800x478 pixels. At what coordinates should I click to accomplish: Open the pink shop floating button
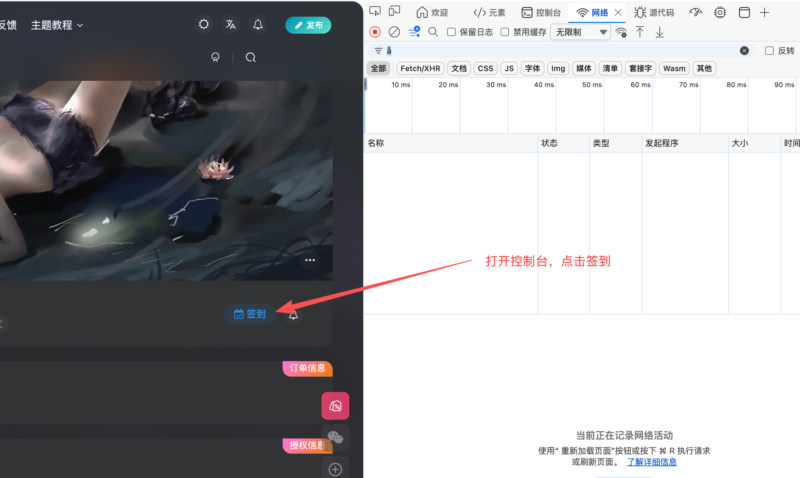[335, 406]
